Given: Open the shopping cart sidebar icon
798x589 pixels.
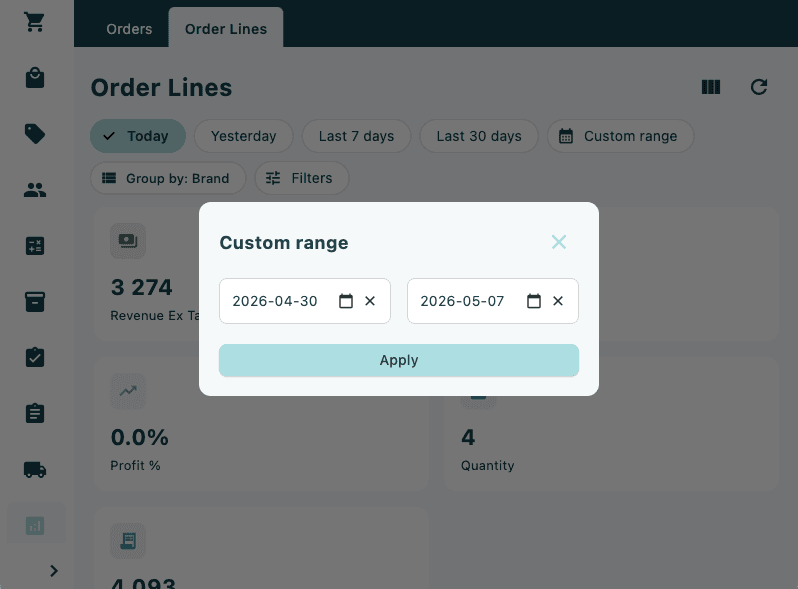Looking at the screenshot, I should tap(35, 22).
